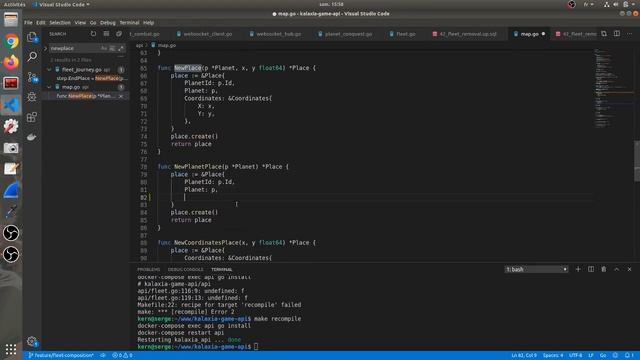Image resolution: width=640 pixels, height=360 pixels.
Task: Open the editor More Actions menu
Action: tap(629, 34)
